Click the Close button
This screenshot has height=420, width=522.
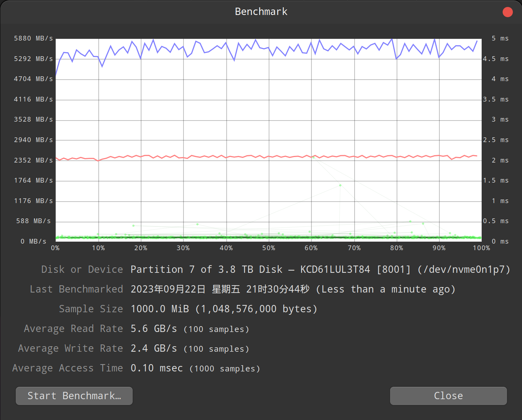(448, 396)
